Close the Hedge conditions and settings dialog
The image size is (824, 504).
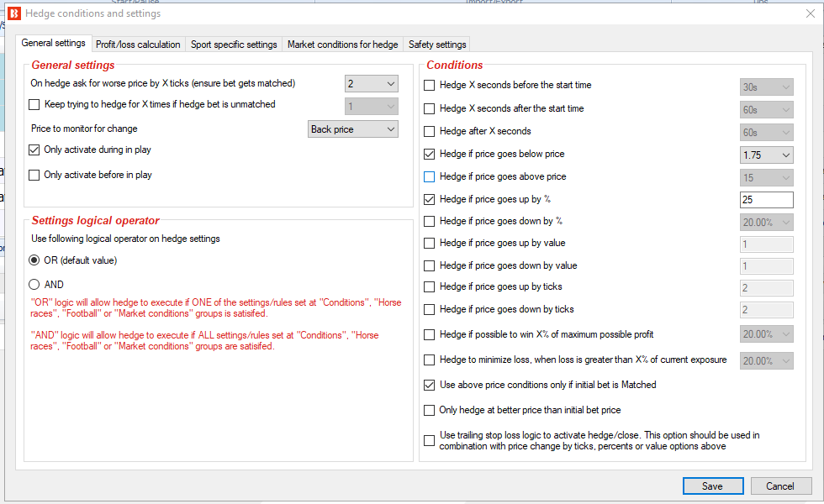(x=811, y=13)
